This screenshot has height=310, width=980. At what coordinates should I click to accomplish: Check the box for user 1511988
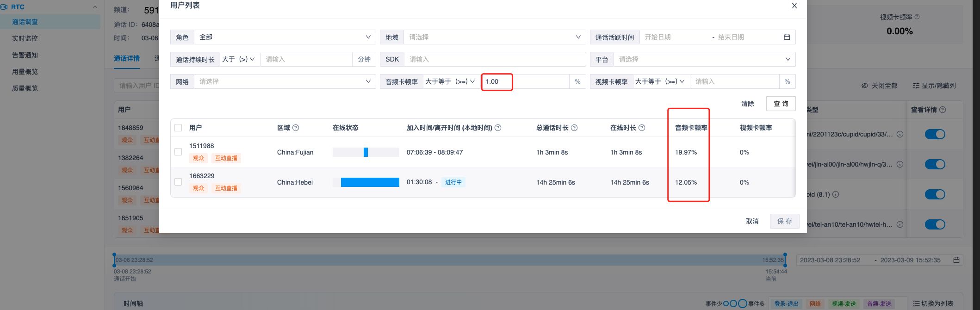click(178, 152)
